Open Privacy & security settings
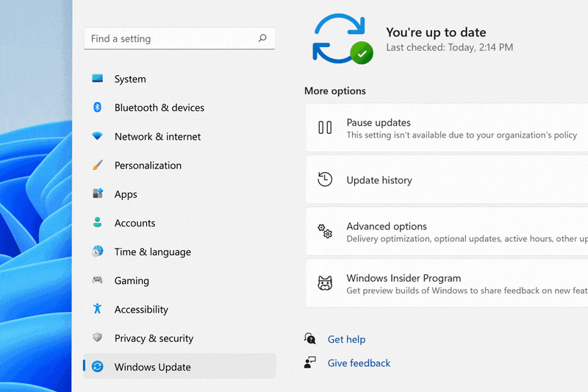The height and width of the screenshot is (392, 588). pos(154,338)
